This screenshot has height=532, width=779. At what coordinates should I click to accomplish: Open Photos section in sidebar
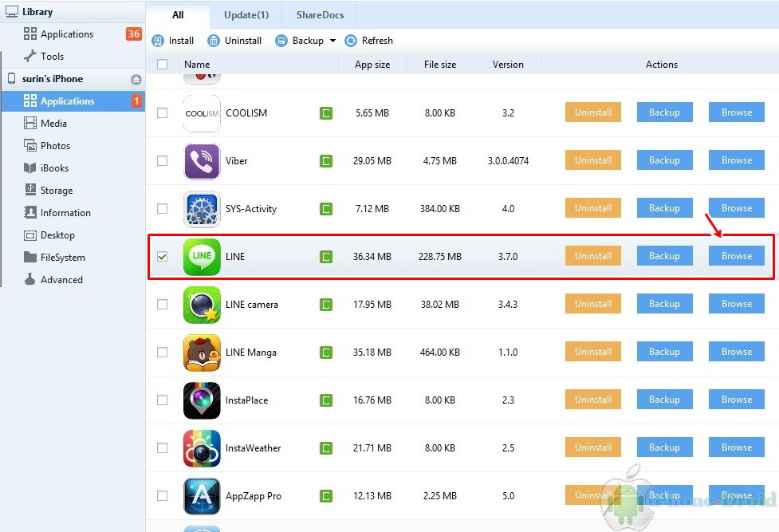click(x=73, y=146)
